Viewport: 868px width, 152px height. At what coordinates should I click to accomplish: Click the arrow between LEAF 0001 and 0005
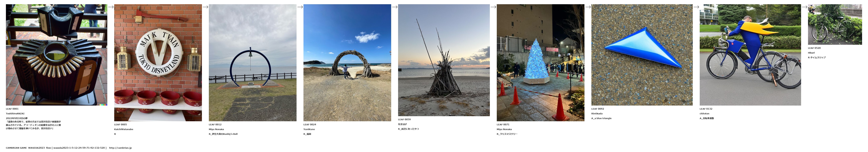[x=111, y=7]
